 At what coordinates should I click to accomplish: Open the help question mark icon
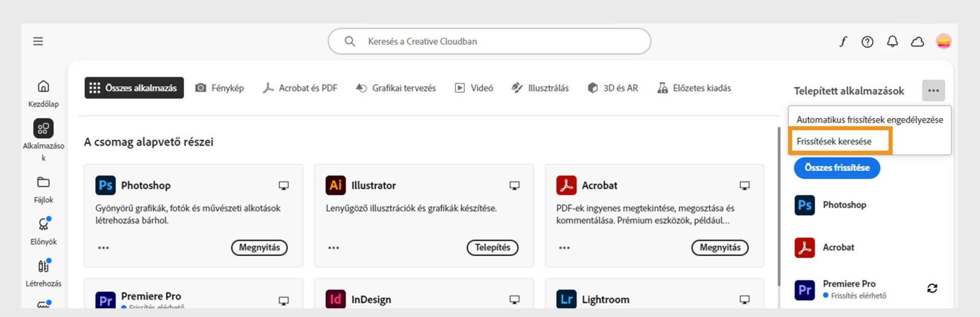pyautogui.click(x=867, y=42)
